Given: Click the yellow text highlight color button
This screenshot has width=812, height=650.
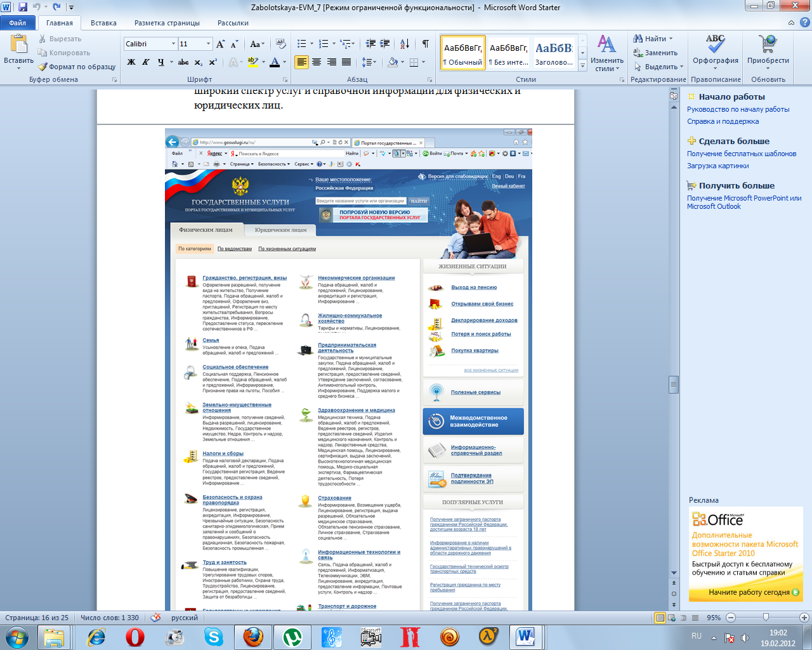Looking at the screenshot, I should 252,62.
